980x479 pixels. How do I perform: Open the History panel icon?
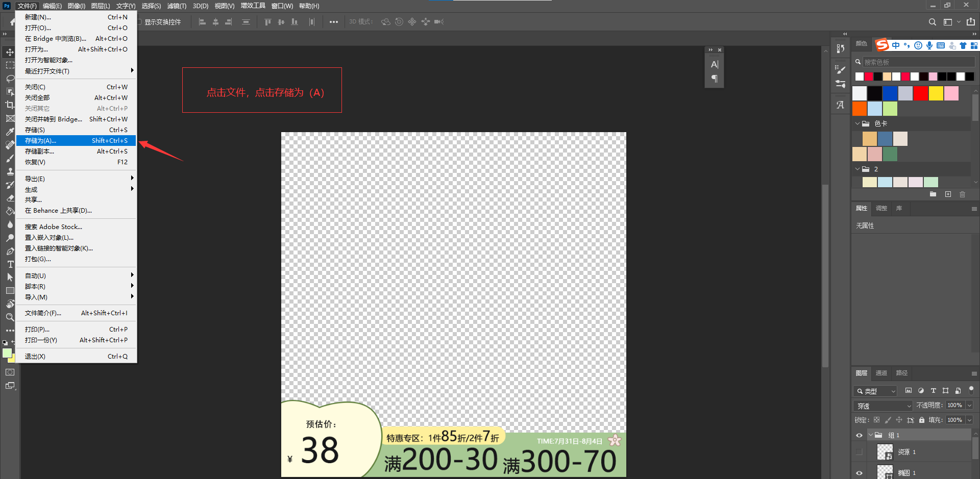840,49
